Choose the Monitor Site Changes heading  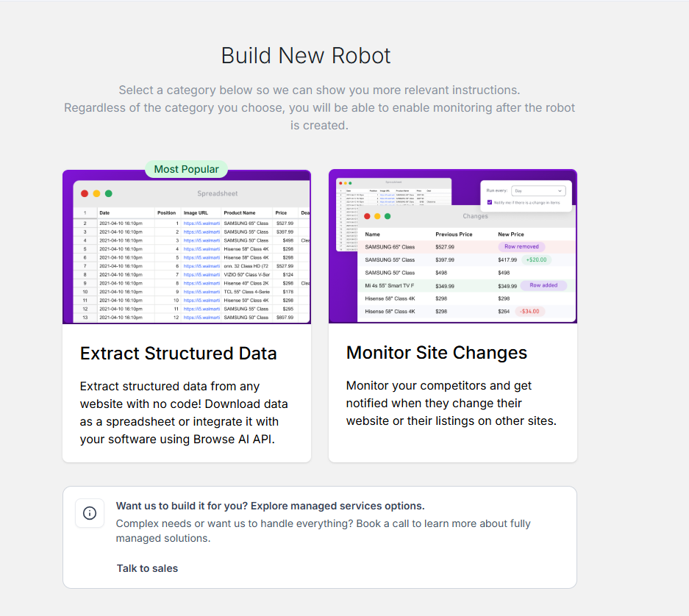[x=437, y=353]
